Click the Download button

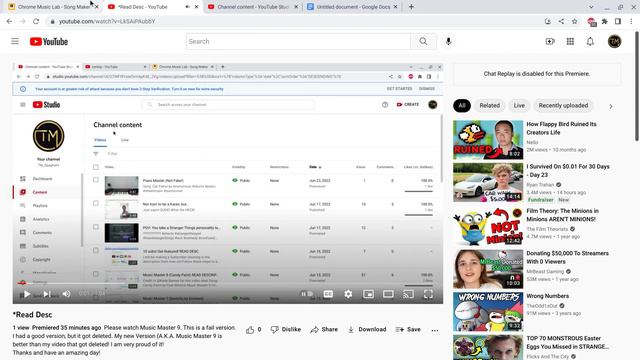click(367, 329)
